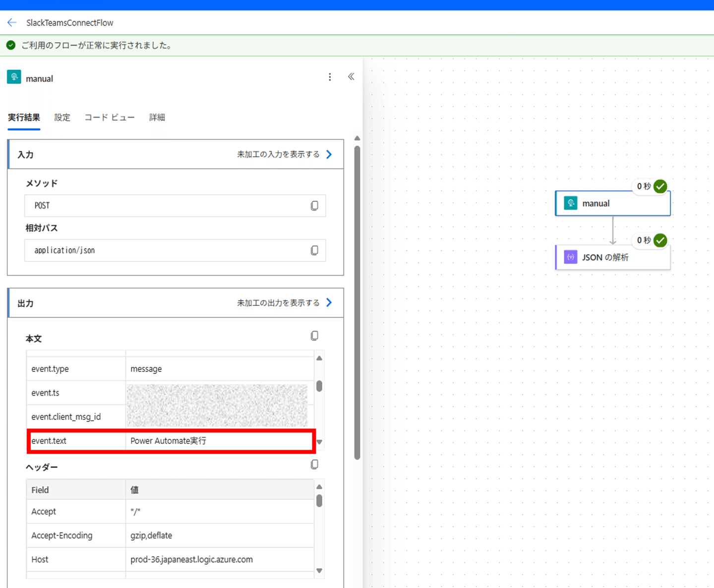Select the manual trigger node on canvas
Image resolution: width=714 pixels, height=588 pixels.
tap(612, 204)
